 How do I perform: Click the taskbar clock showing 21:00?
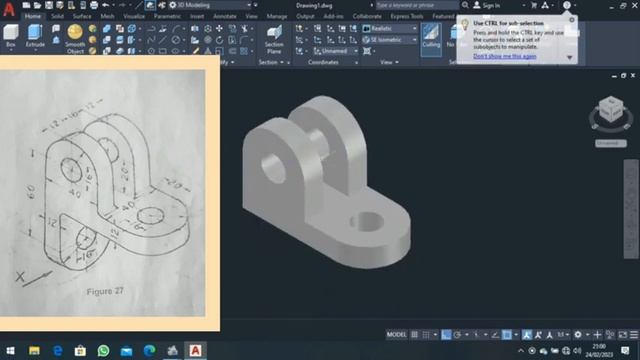tap(599, 351)
